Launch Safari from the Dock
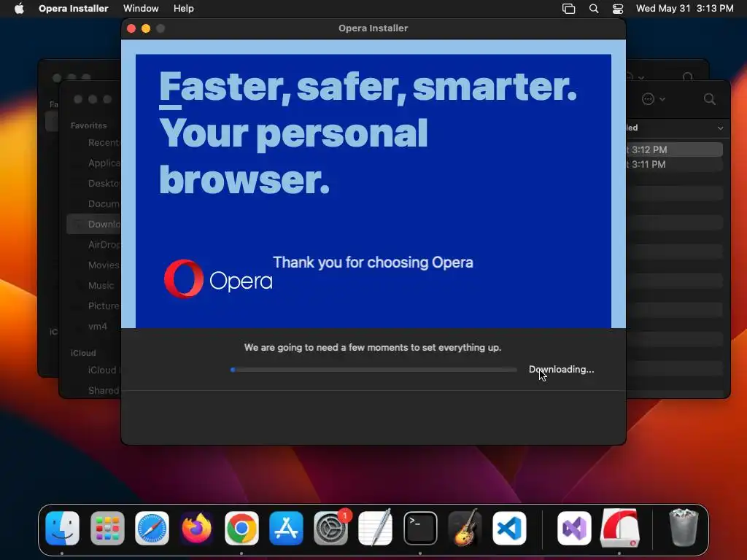Image resolution: width=747 pixels, height=560 pixels. pos(152,528)
